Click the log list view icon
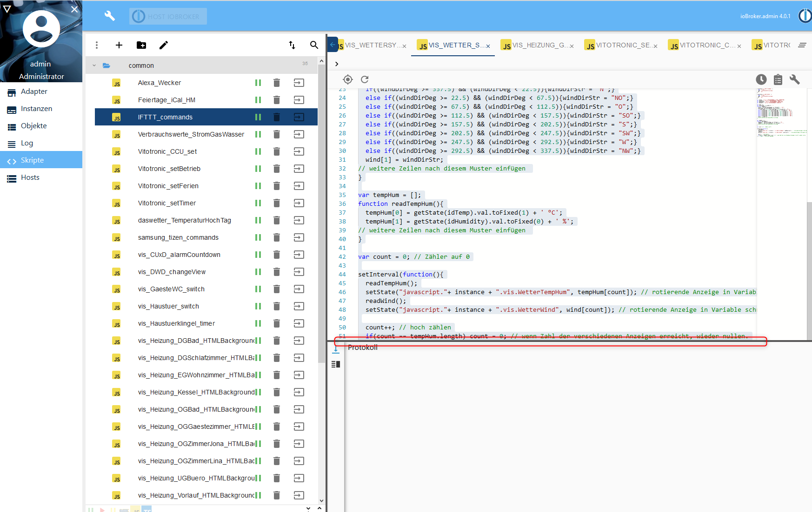 coord(336,364)
